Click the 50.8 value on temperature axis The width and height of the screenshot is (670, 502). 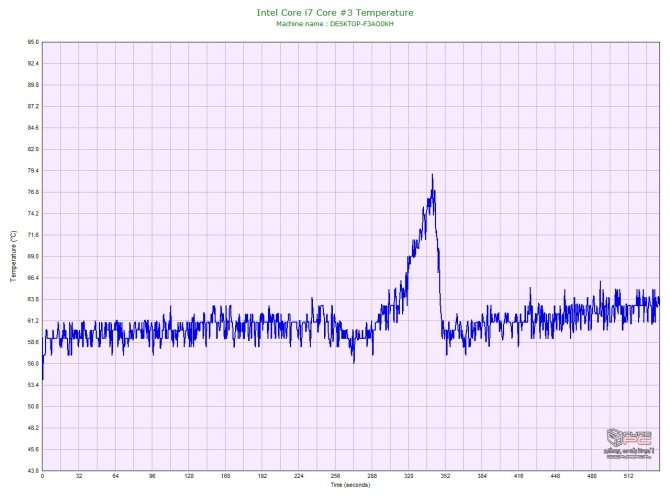click(x=33, y=407)
